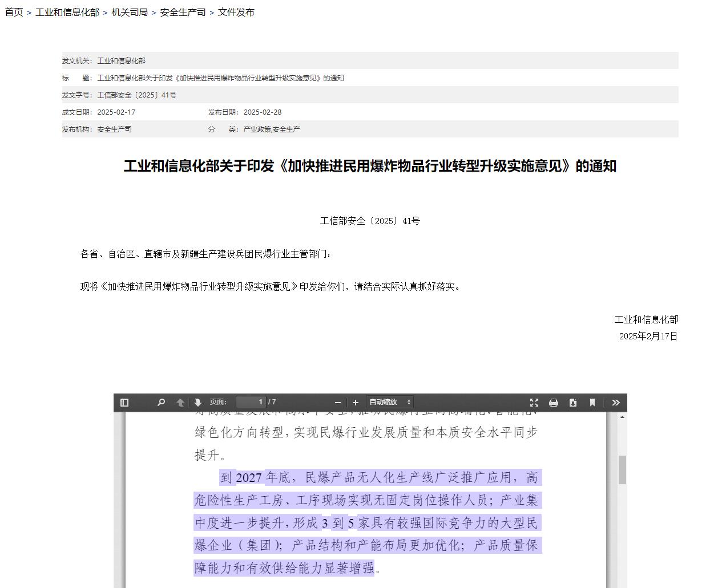This screenshot has height=588, width=722.
Task: Open 安全生产司 breadcrumb link
Action: 183,12
